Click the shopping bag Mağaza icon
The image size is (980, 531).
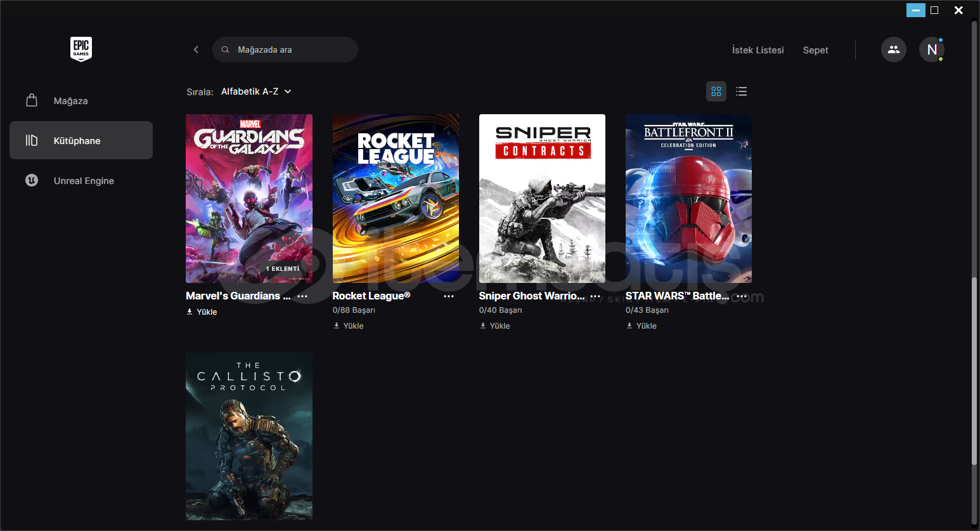click(32, 100)
